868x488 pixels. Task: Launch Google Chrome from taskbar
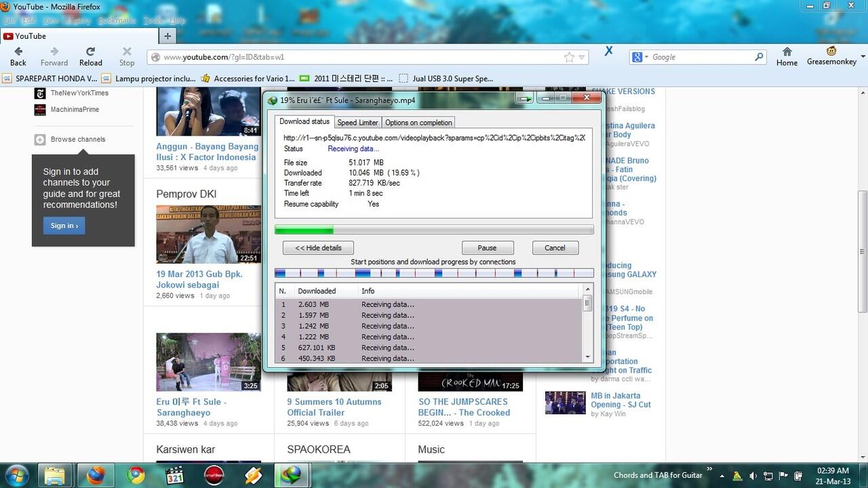click(136, 476)
